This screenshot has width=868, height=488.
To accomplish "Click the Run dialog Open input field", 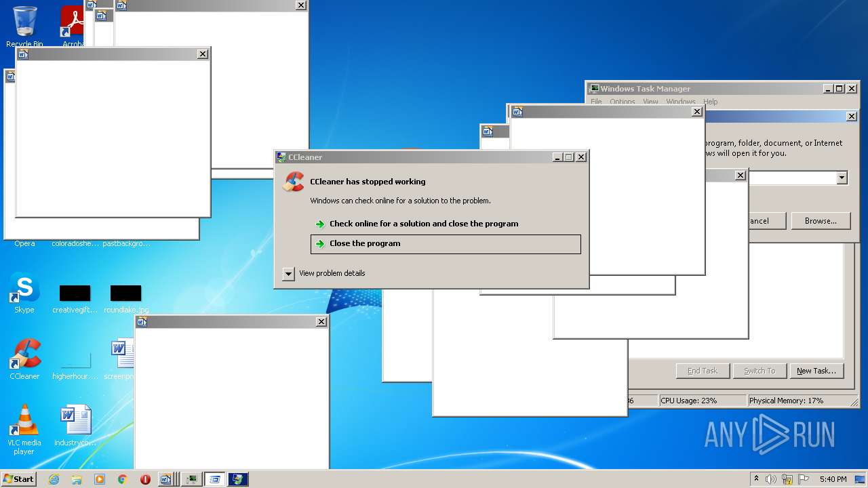I will click(x=792, y=178).
